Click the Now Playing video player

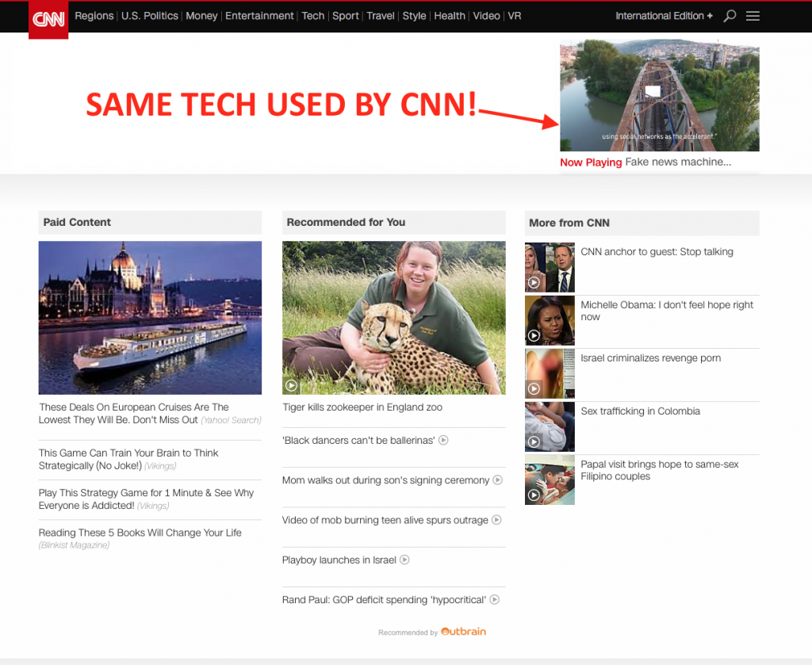click(659, 96)
